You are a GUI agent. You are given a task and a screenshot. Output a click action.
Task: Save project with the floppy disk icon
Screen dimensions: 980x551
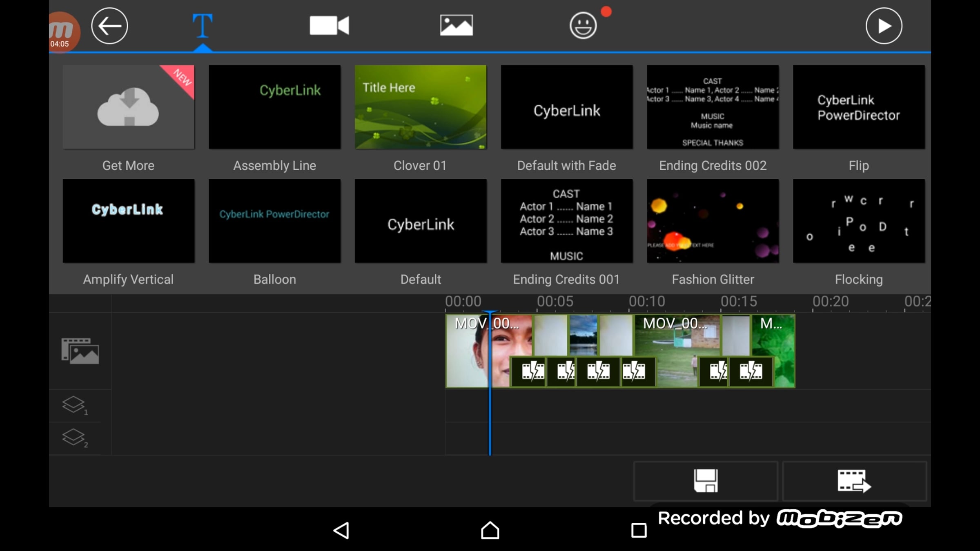pos(706,481)
